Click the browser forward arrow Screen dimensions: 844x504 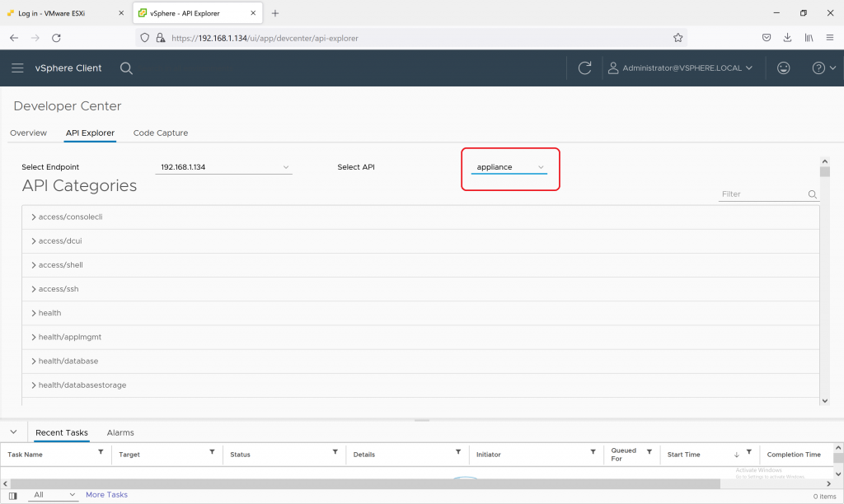tap(35, 38)
